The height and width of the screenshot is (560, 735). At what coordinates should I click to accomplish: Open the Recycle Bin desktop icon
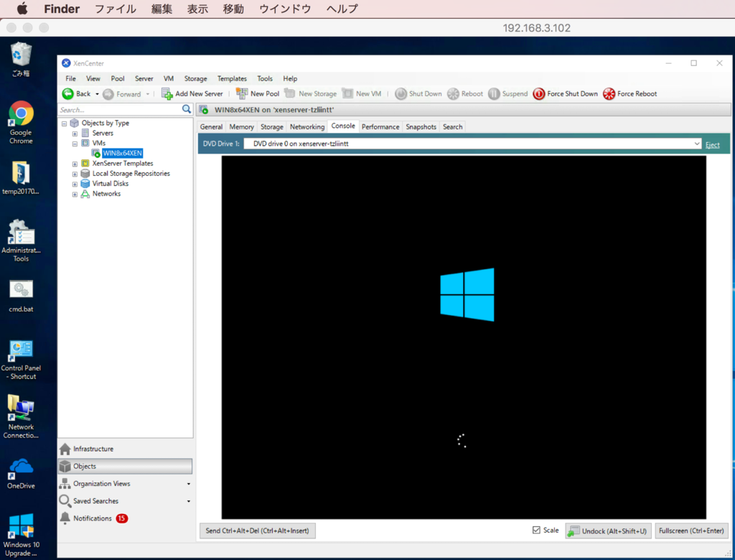(x=21, y=60)
